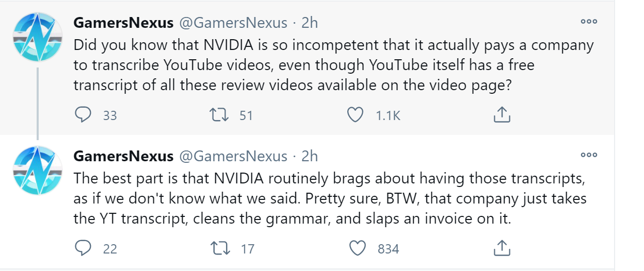The height and width of the screenshot is (271, 644).
Task: Reply to the second tweet with 22 replies
Action: 83,249
